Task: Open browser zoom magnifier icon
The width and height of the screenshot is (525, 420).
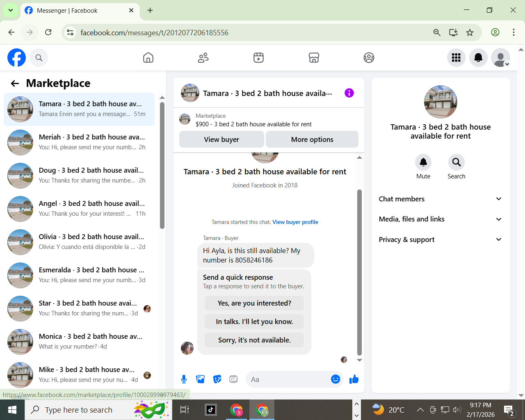Action: [437, 32]
